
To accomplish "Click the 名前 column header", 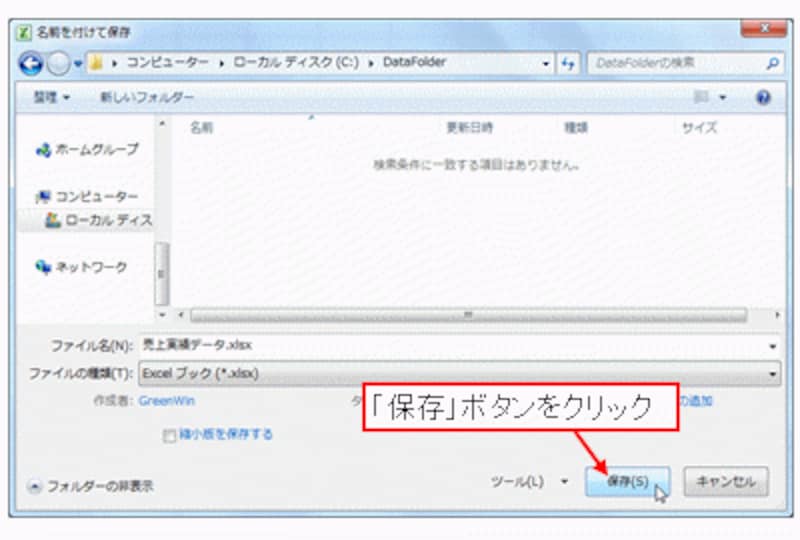I will [x=201, y=128].
